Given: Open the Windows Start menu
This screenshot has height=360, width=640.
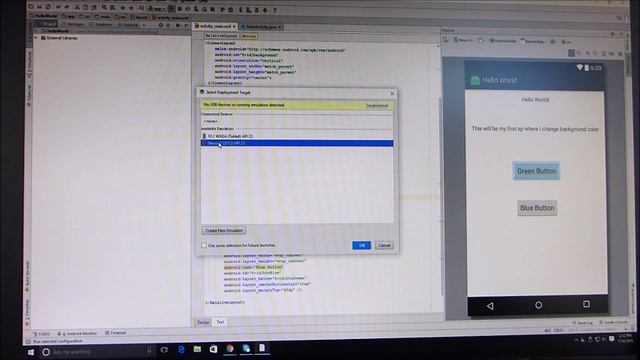Looking at the screenshot, I should click(31, 352).
